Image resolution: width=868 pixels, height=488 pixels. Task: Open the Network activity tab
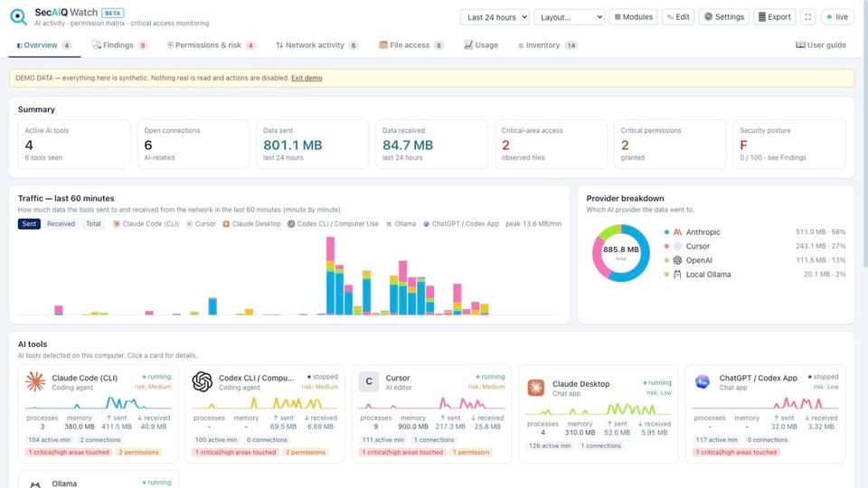(x=316, y=45)
